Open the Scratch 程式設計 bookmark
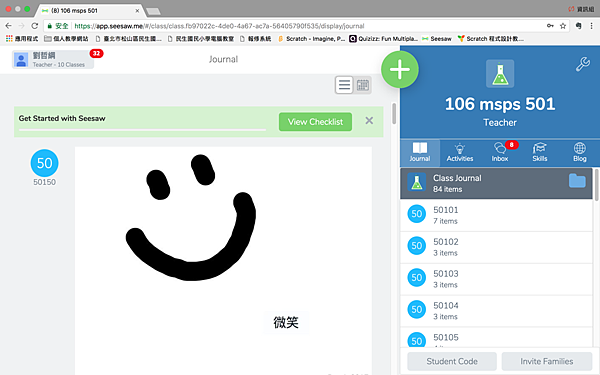 [491, 39]
